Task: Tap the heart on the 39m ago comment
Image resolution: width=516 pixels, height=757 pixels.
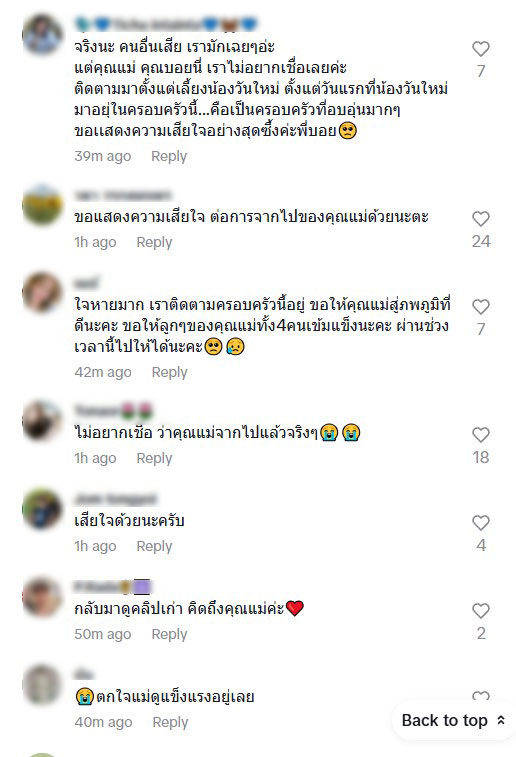Action: tap(480, 49)
